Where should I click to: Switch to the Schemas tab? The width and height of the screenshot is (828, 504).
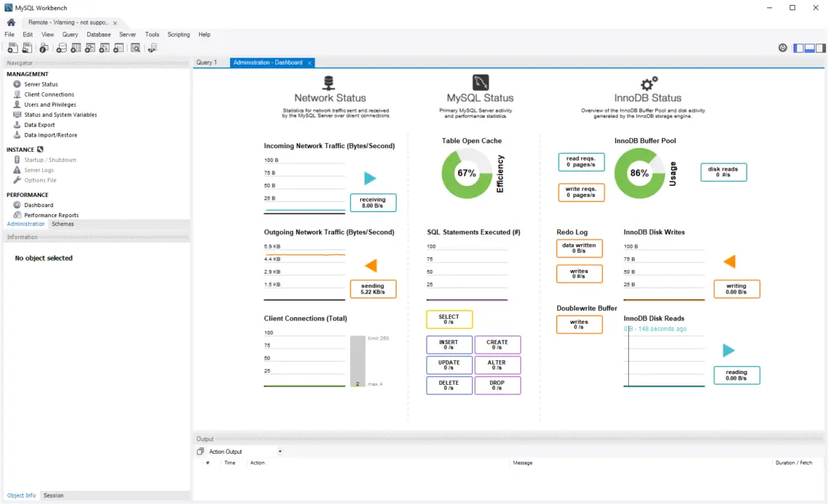[x=62, y=224]
